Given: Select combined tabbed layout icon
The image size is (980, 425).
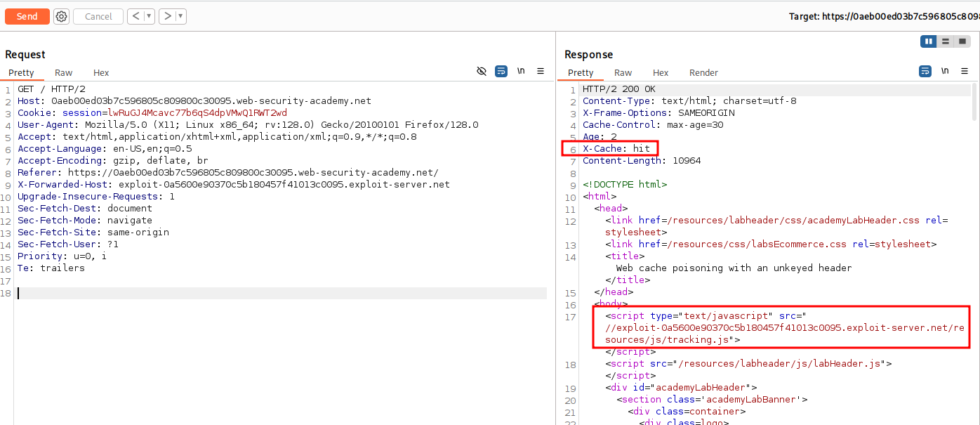Looking at the screenshot, I should click(x=962, y=41).
